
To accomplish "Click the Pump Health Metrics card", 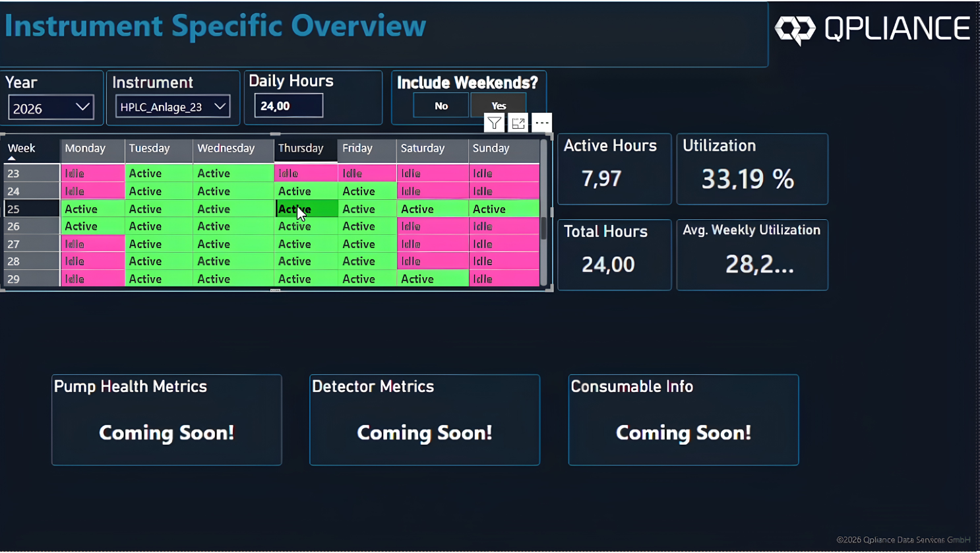I will tap(167, 420).
